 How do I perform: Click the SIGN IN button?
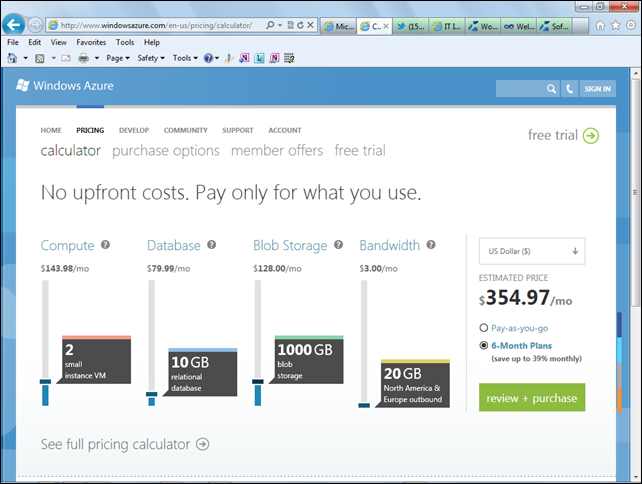pyautogui.click(x=597, y=88)
